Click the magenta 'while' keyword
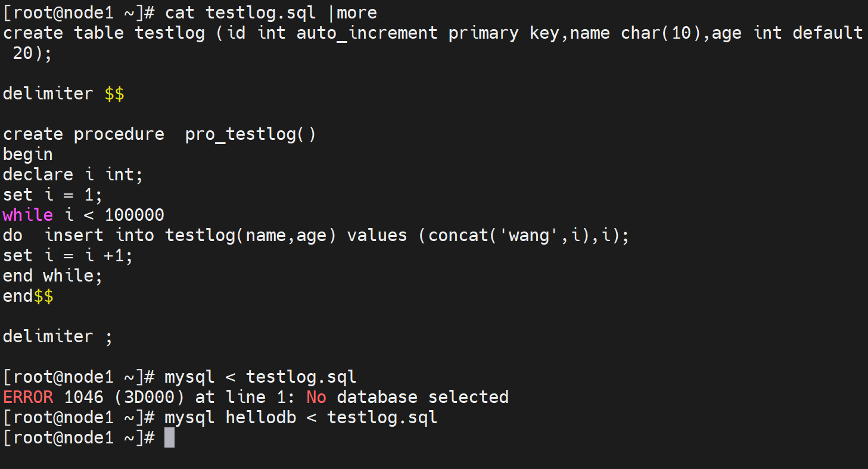Screen dimensions: 868x469 [27, 215]
